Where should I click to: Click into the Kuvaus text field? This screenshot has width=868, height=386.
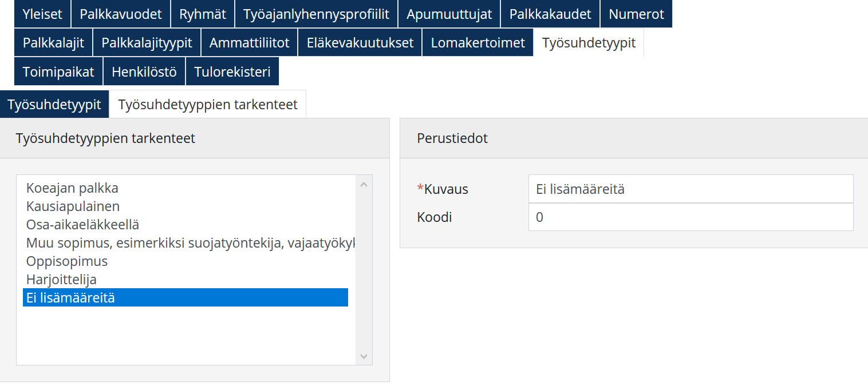pyautogui.click(x=691, y=189)
